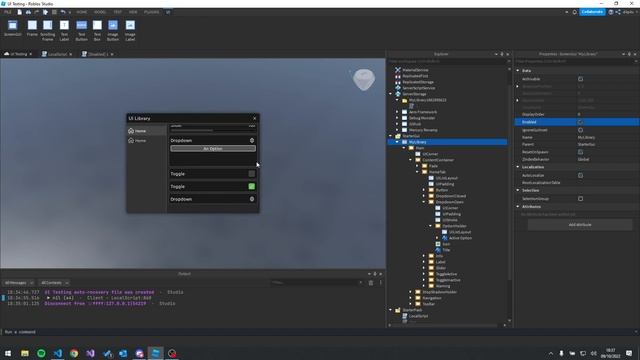Select the second Home entry in UI Library sidebar

pos(147,140)
